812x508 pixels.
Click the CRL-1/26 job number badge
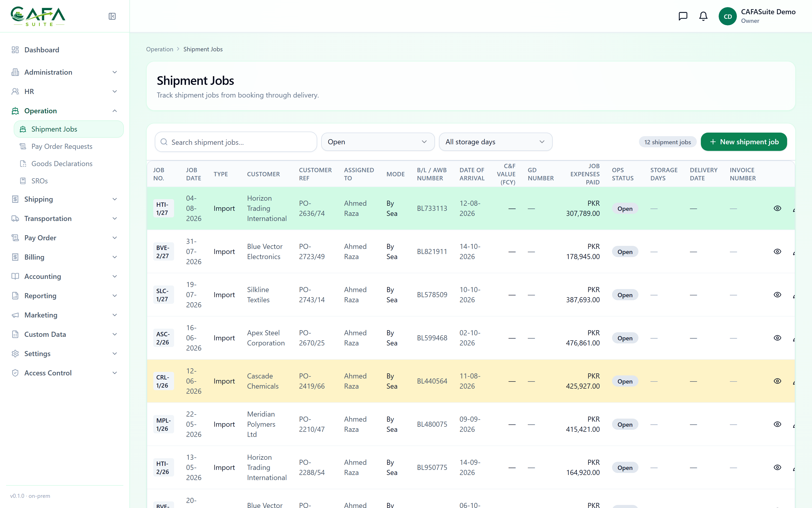coord(163,381)
